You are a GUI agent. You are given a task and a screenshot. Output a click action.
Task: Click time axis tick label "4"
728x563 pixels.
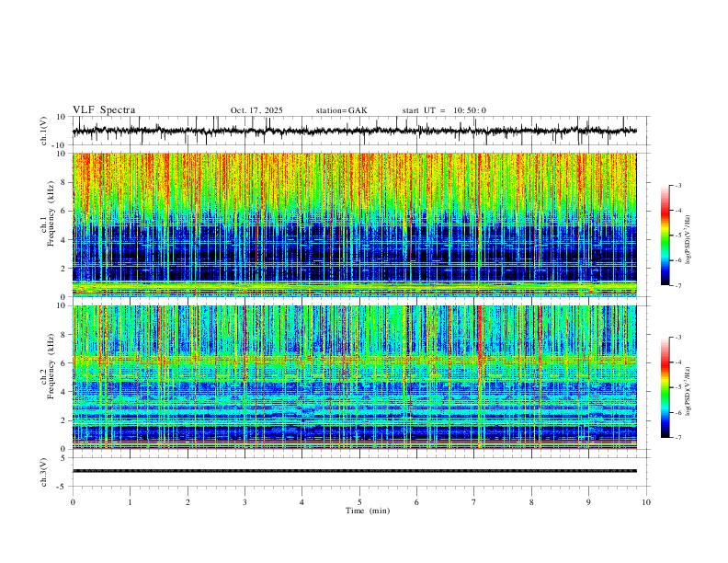point(301,502)
